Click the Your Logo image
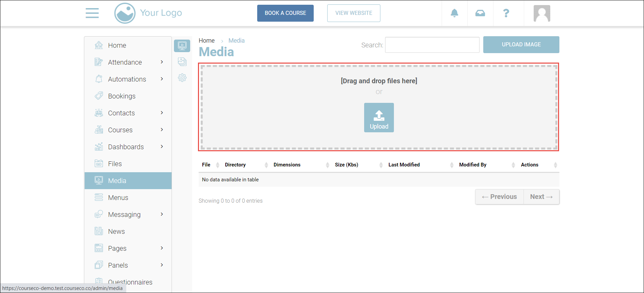The height and width of the screenshot is (293, 644). tap(148, 13)
